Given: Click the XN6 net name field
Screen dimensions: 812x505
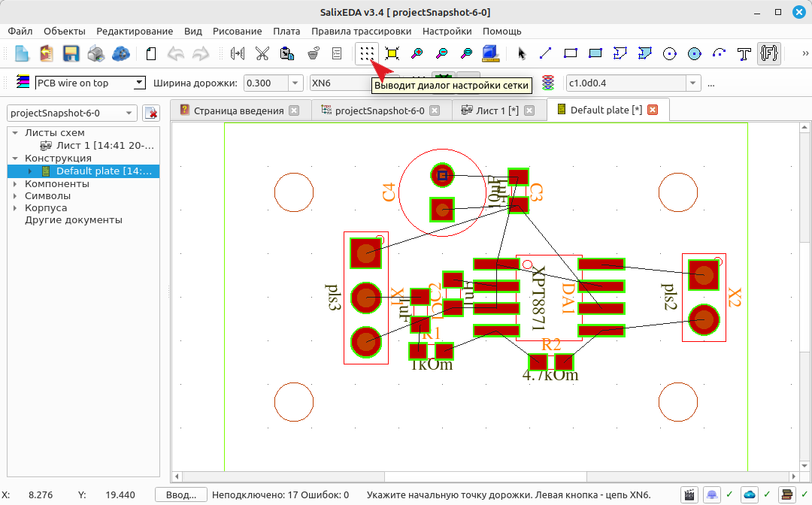Looking at the screenshot, I should [x=342, y=83].
